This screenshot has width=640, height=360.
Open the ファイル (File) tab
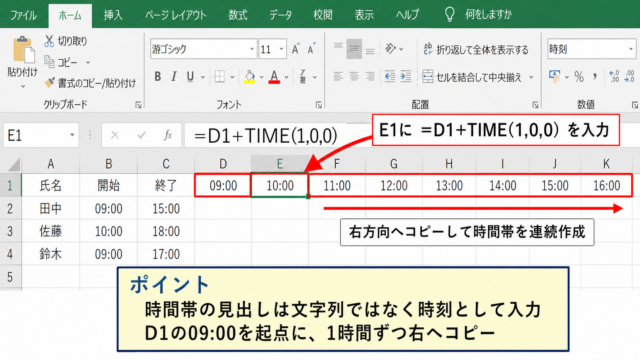23,15
